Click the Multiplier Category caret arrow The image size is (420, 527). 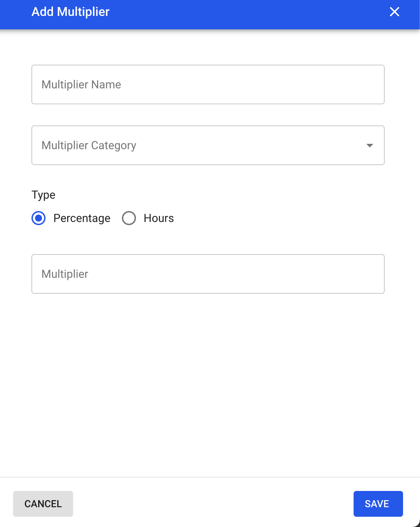[x=369, y=146]
